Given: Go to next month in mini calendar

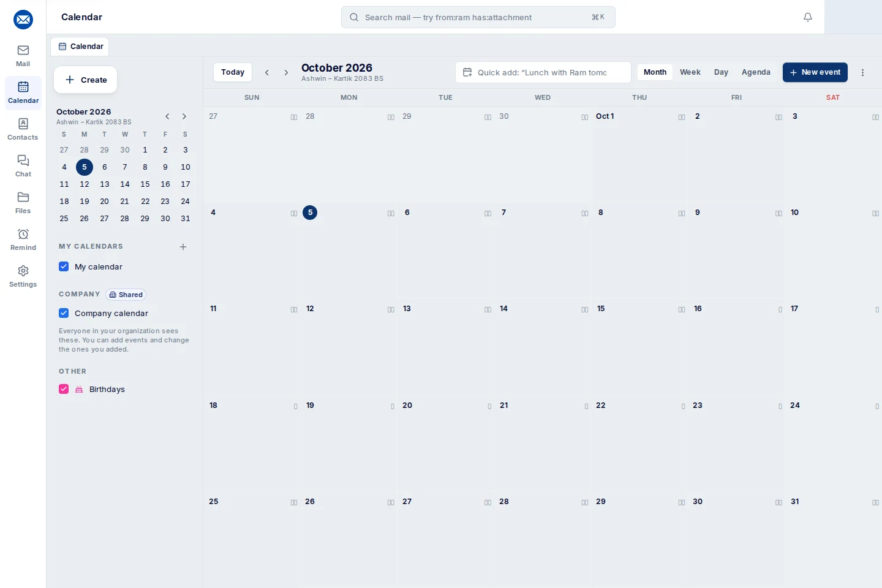Looking at the screenshot, I should coord(184,116).
